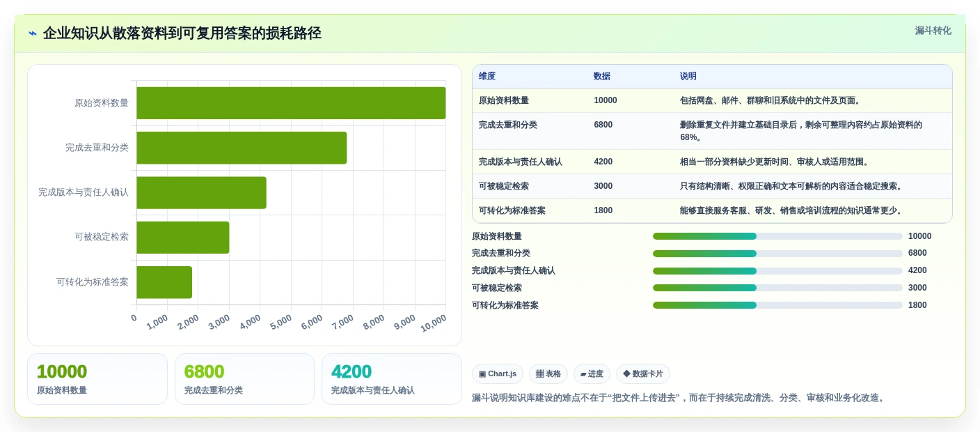Image resolution: width=980 pixels, height=432 pixels.
Task: Click the 原始资料数量 progress bar
Action: tap(777, 236)
